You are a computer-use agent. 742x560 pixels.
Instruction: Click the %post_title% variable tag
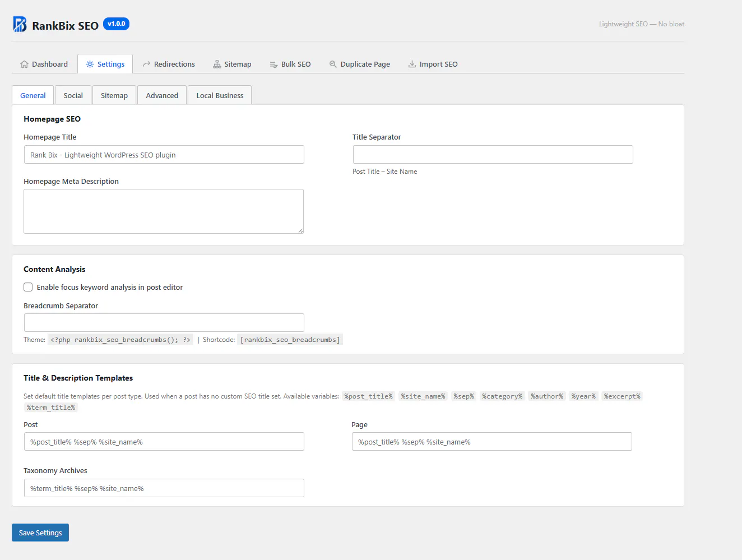368,396
